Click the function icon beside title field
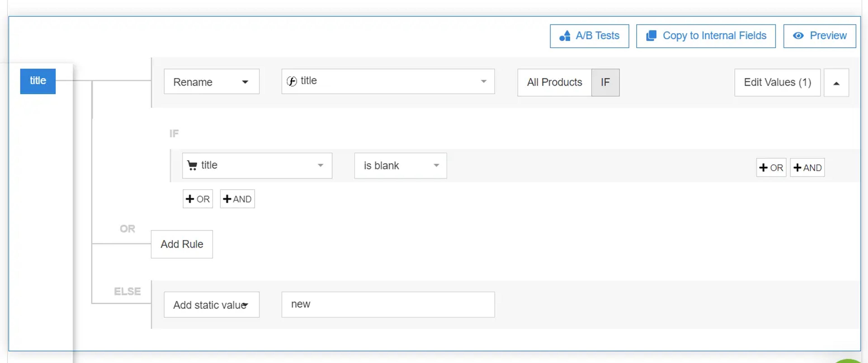The width and height of the screenshot is (868, 363). pyautogui.click(x=292, y=81)
